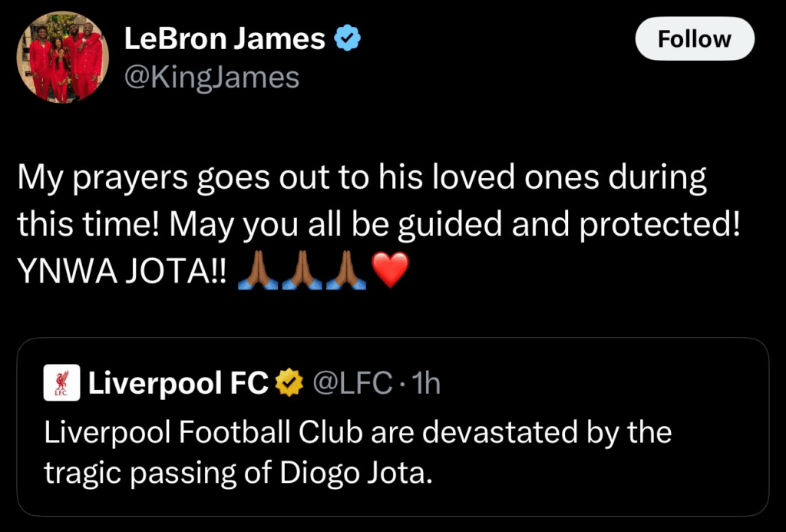Click the red heart emoji

tap(391, 271)
